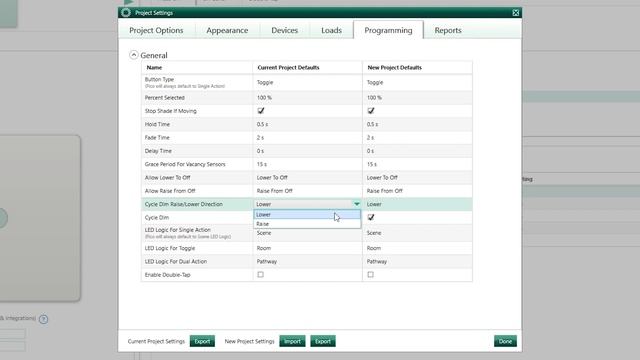The image size is (640, 360).
Task: Click current Delay Time 0 s
Action: [260, 151]
